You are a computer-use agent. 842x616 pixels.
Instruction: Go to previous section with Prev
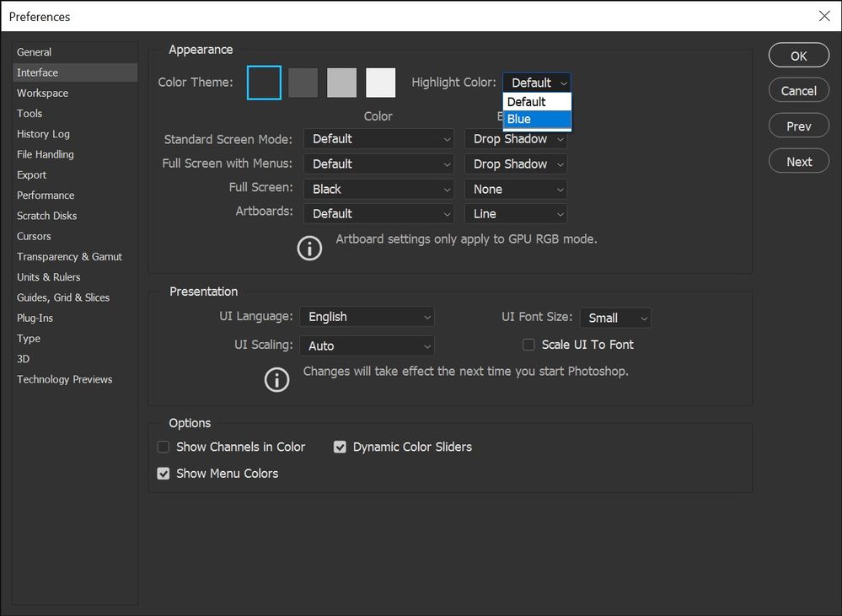pos(799,126)
